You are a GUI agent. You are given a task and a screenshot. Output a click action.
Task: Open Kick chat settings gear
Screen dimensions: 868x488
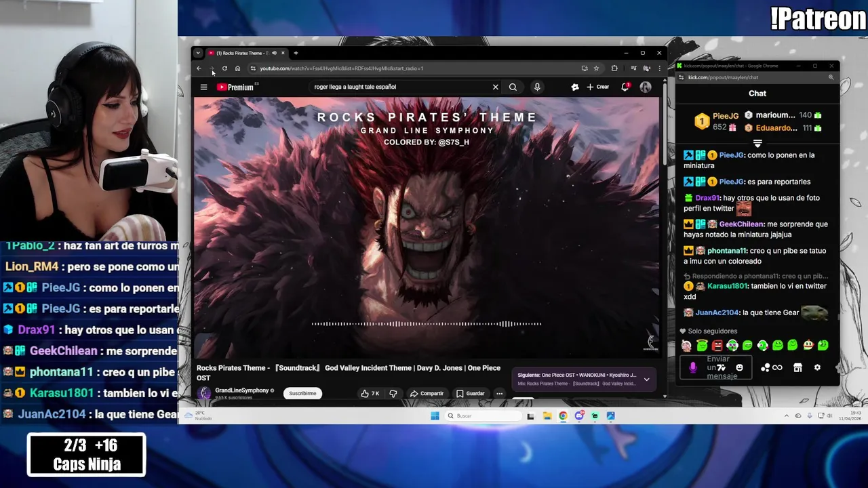pyautogui.click(x=817, y=367)
